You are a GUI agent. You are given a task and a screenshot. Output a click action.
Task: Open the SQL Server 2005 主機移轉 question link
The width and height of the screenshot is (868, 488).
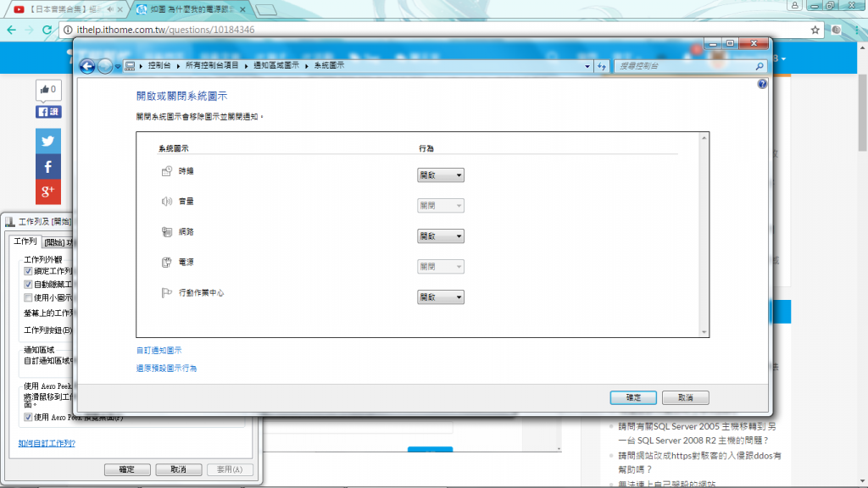click(697, 433)
